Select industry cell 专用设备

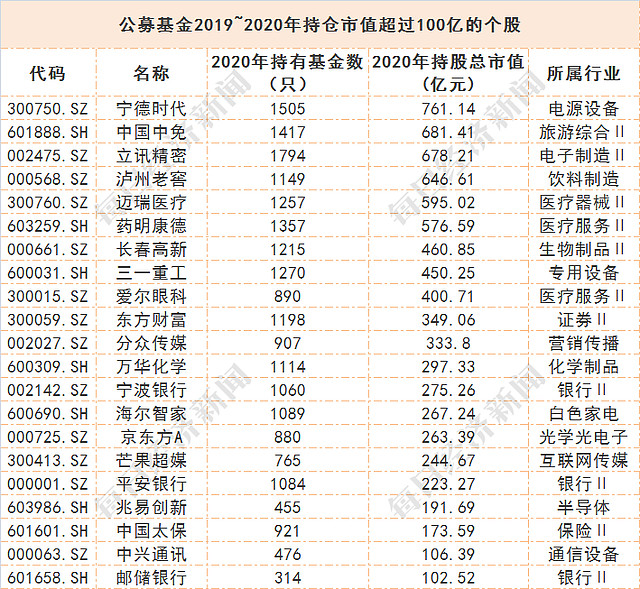584,273
